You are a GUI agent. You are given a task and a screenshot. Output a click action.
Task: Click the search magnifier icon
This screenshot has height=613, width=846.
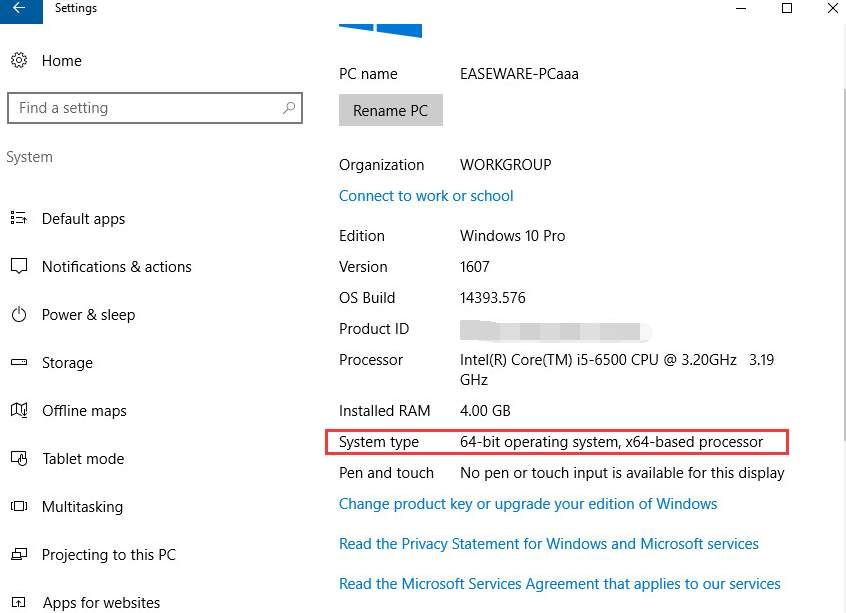pos(289,108)
